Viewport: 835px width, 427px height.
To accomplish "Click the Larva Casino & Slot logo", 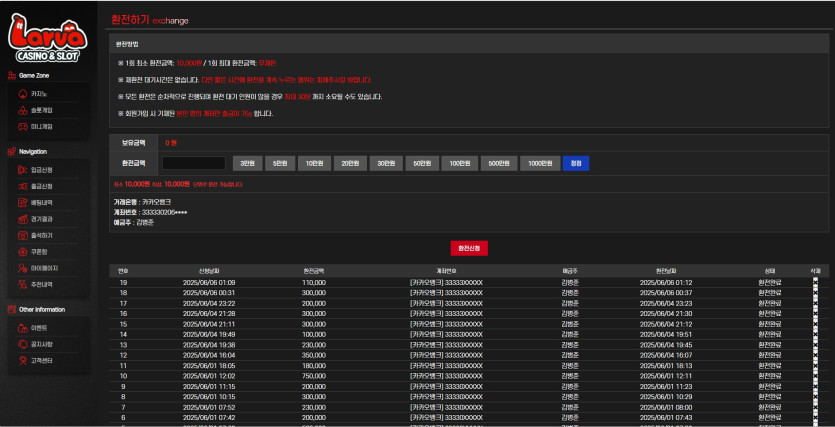I will pyautogui.click(x=48, y=38).
